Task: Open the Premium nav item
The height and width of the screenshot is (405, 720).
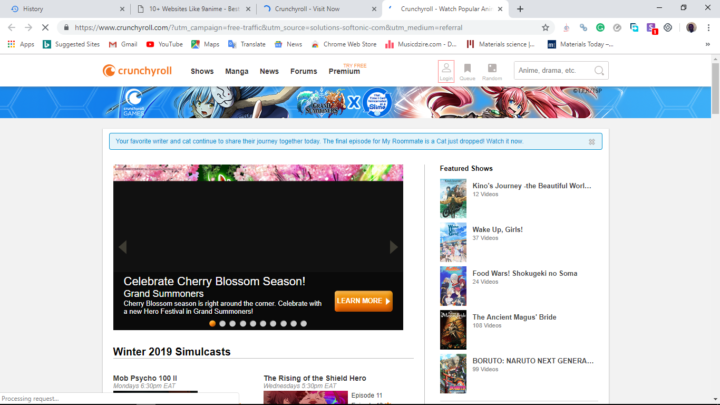Action: tap(344, 71)
